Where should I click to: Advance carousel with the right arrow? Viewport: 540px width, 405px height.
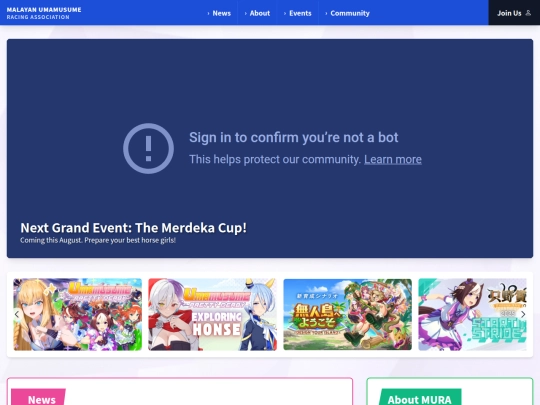pos(523,314)
